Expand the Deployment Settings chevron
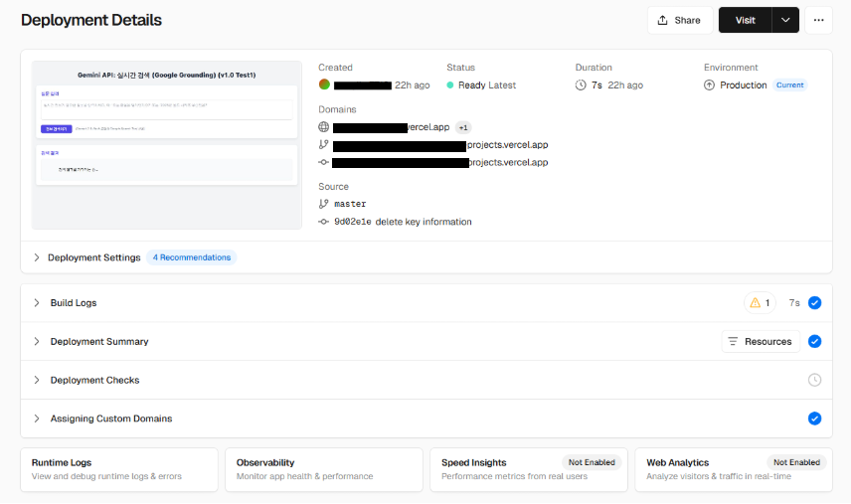Screen dimensions: 851x504 37,257
